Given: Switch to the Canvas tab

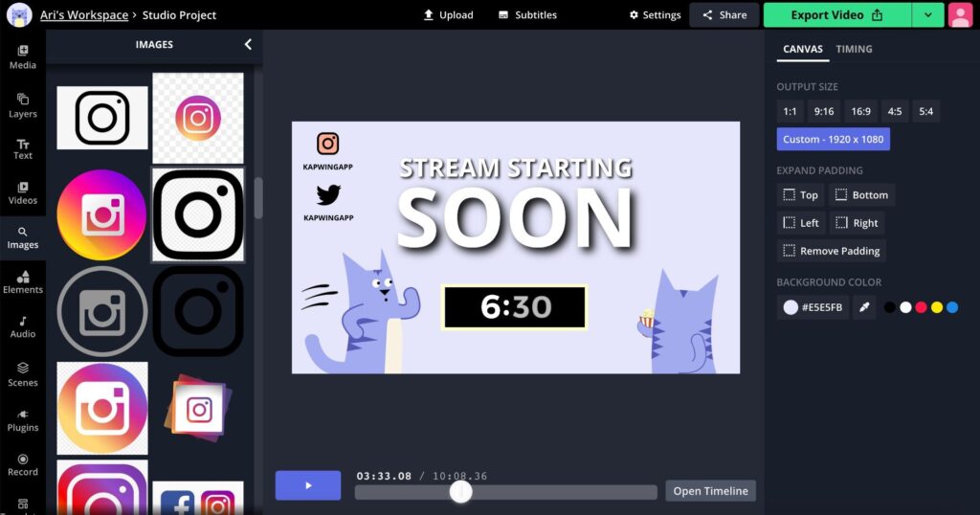Looking at the screenshot, I should [x=803, y=49].
